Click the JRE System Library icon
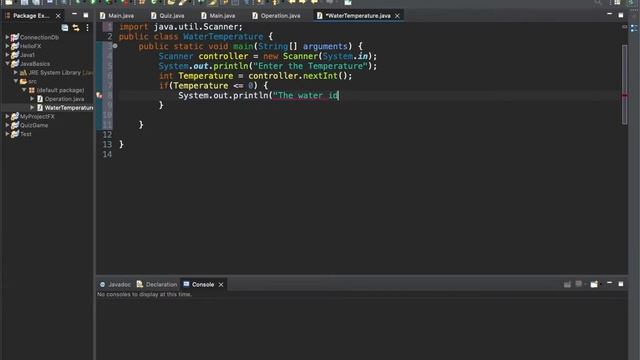 pos(23,73)
